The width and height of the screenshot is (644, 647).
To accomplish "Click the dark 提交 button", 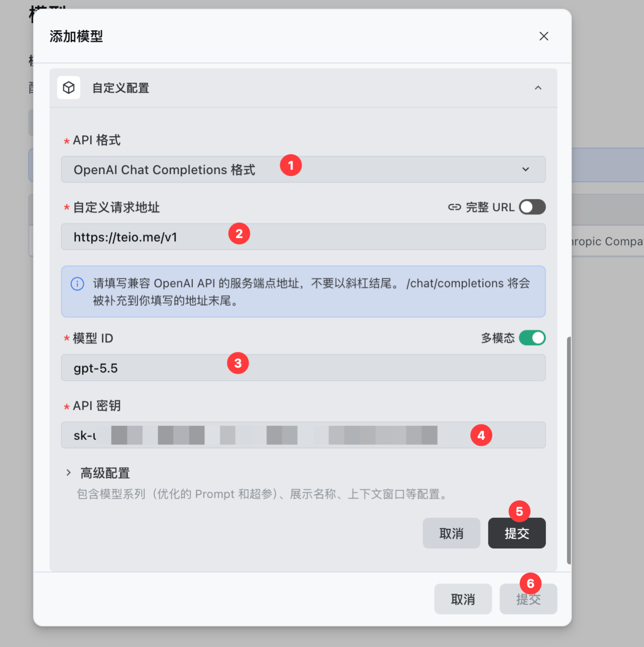I will tap(517, 533).
